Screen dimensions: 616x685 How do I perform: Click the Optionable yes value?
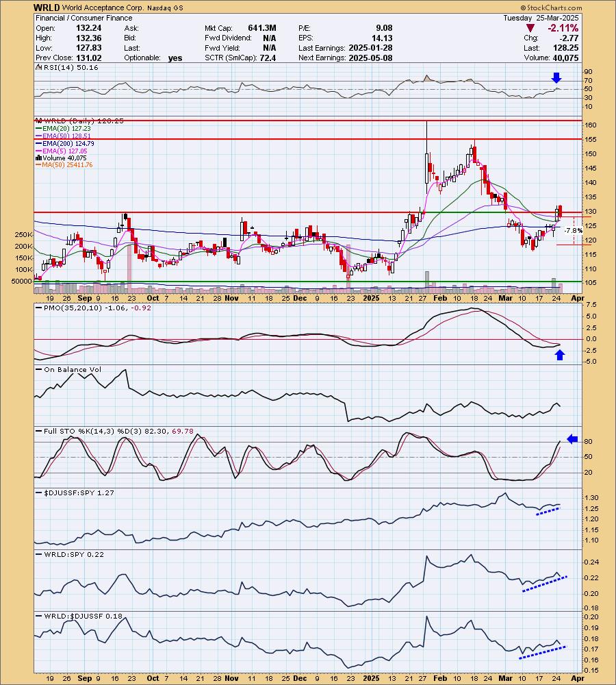click(175, 58)
